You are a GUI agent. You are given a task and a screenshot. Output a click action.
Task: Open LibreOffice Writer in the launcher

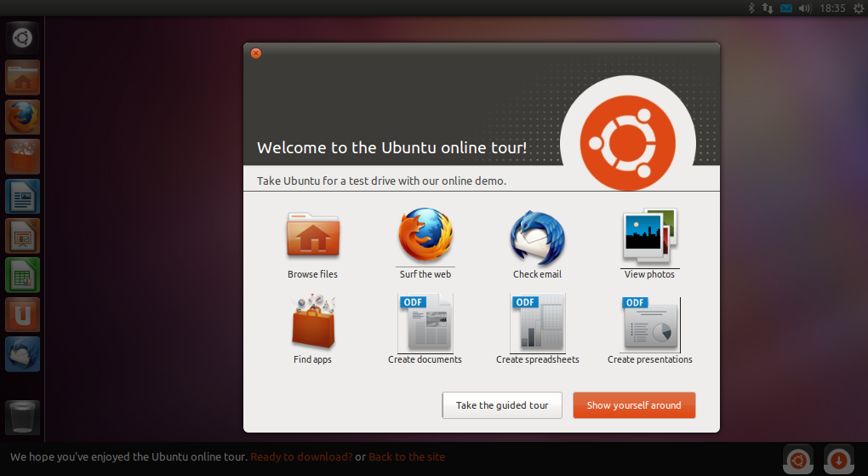coord(22,196)
